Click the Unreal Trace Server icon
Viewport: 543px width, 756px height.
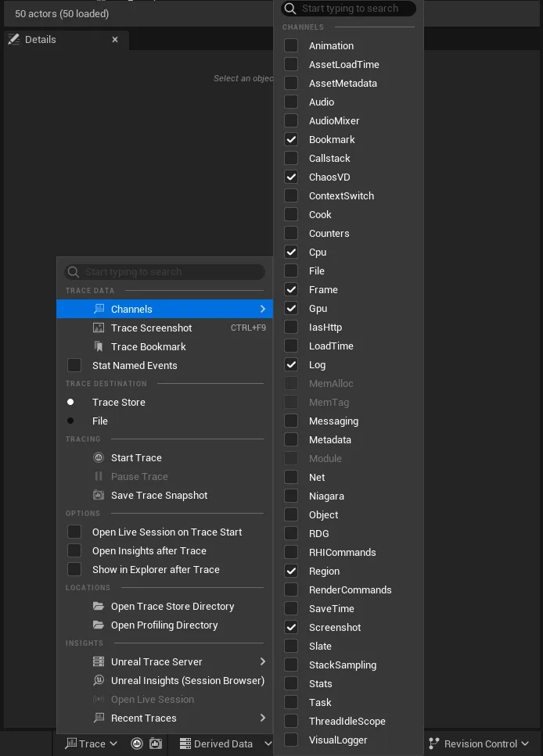[99, 661]
